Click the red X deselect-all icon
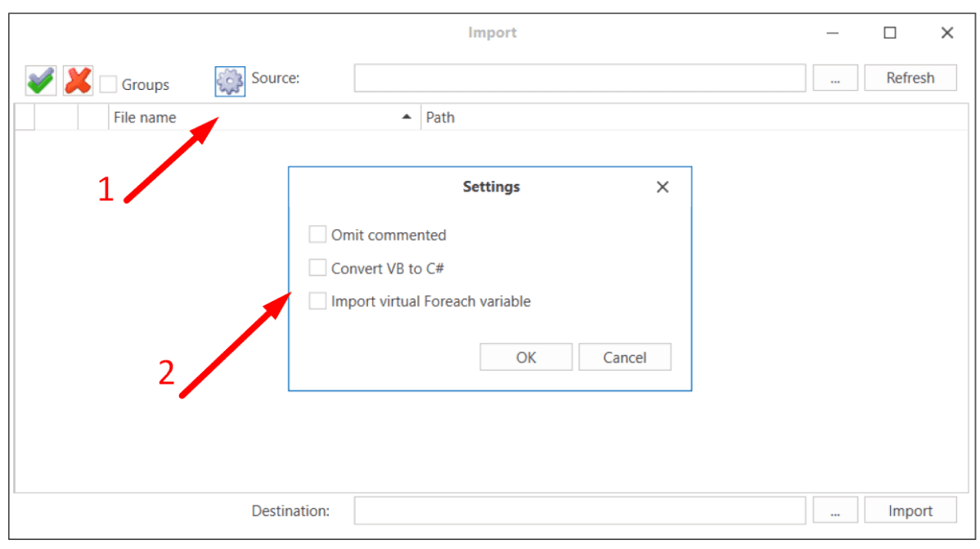This screenshot has height=549, width=980. [x=79, y=81]
